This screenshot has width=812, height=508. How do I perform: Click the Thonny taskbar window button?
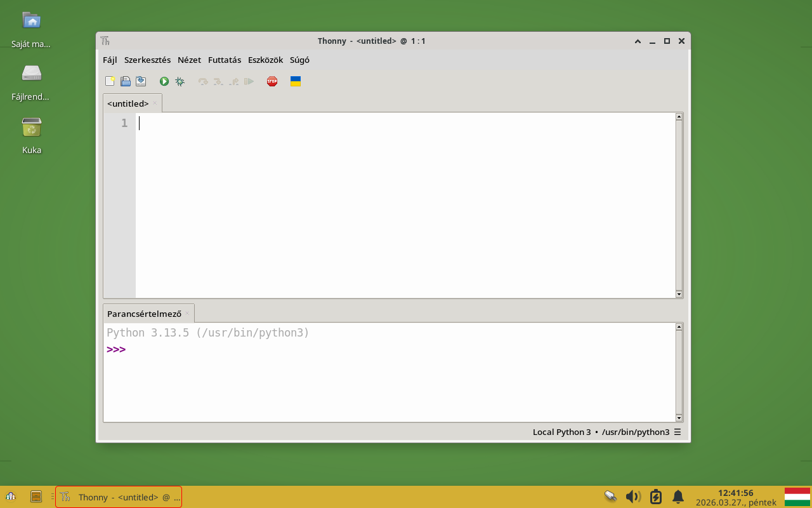pyautogui.click(x=119, y=497)
